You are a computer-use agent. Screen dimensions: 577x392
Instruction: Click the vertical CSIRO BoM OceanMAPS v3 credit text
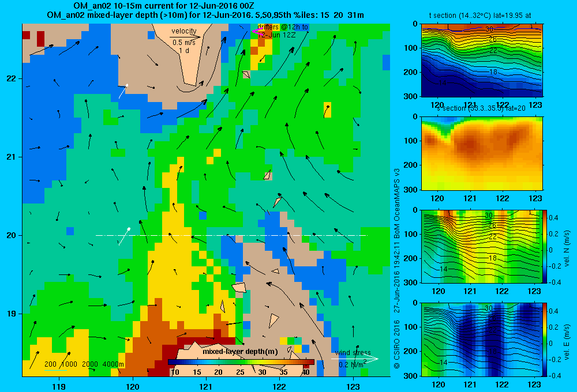(397, 269)
